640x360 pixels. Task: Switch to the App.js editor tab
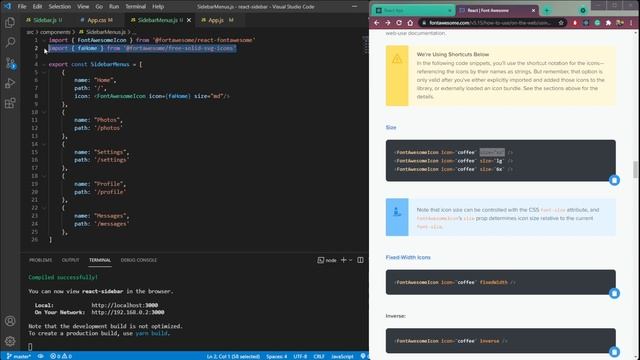[x=217, y=20]
